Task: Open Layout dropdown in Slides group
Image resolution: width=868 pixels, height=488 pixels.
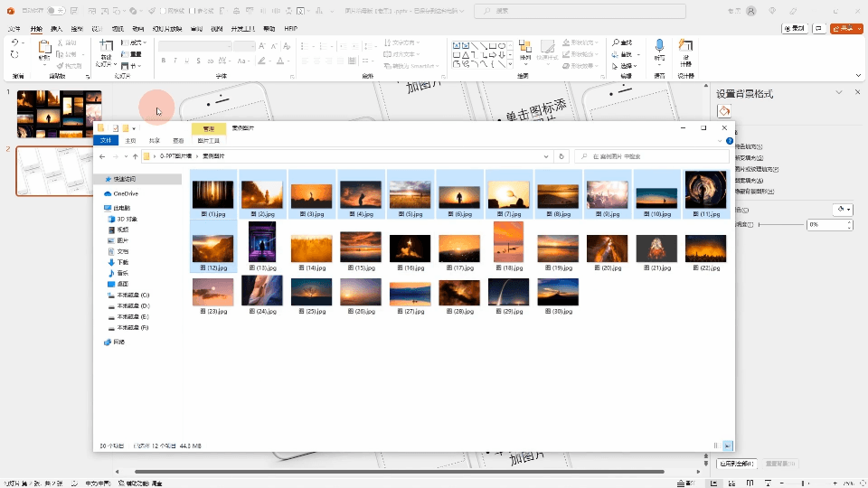Action: (x=134, y=42)
